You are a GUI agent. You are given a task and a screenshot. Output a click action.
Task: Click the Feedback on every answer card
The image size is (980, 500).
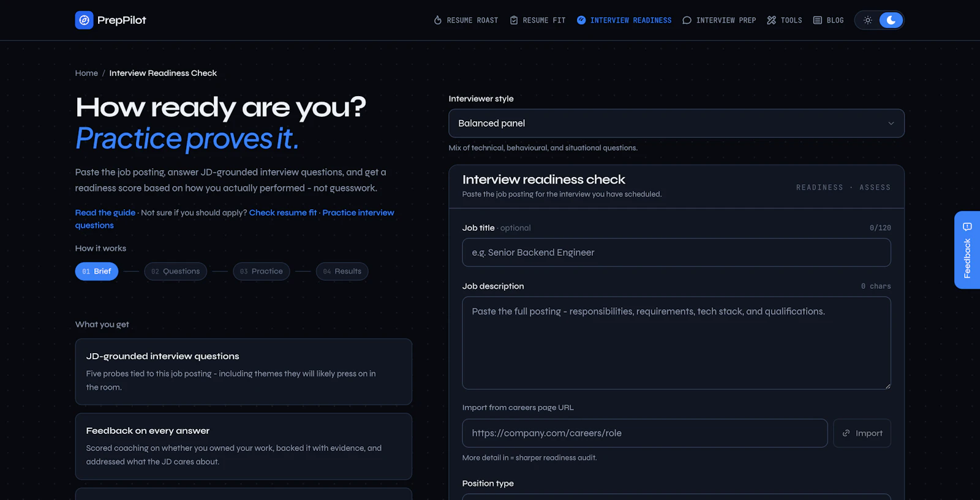(x=244, y=446)
